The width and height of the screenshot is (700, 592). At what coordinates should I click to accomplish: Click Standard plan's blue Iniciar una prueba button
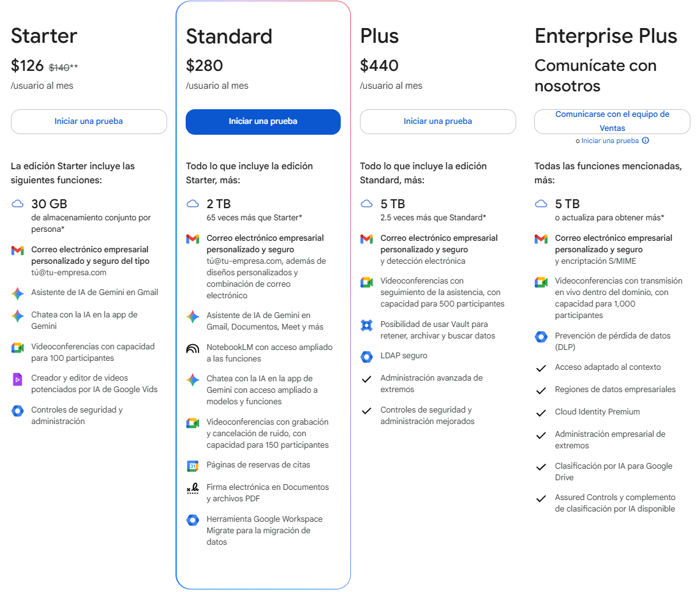click(263, 121)
